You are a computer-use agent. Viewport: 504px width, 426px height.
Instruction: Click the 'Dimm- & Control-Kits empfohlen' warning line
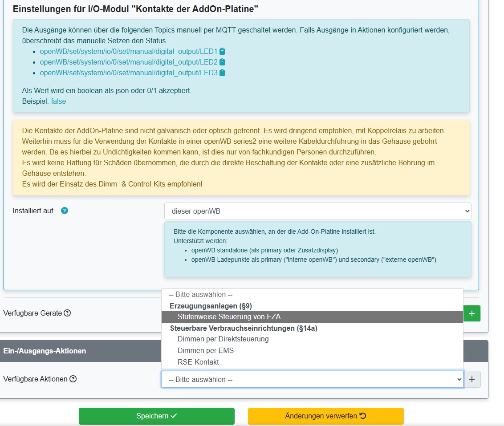pyautogui.click(x=113, y=184)
